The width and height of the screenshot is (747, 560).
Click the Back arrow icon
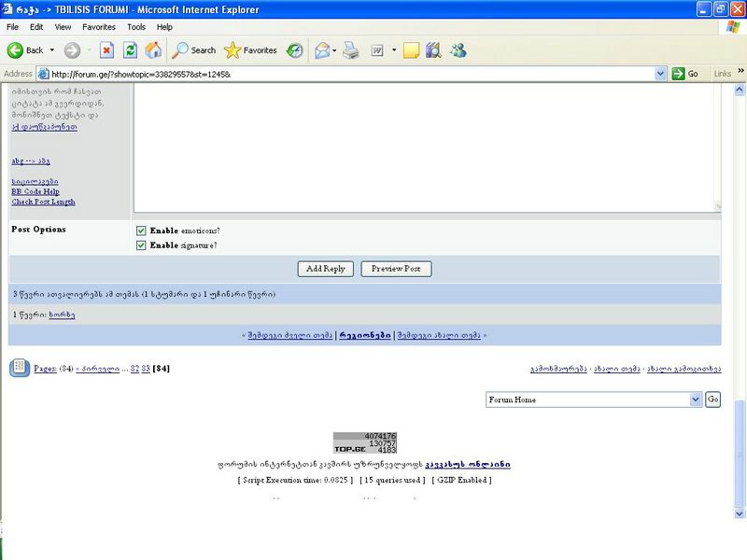[x=15, y=50]
